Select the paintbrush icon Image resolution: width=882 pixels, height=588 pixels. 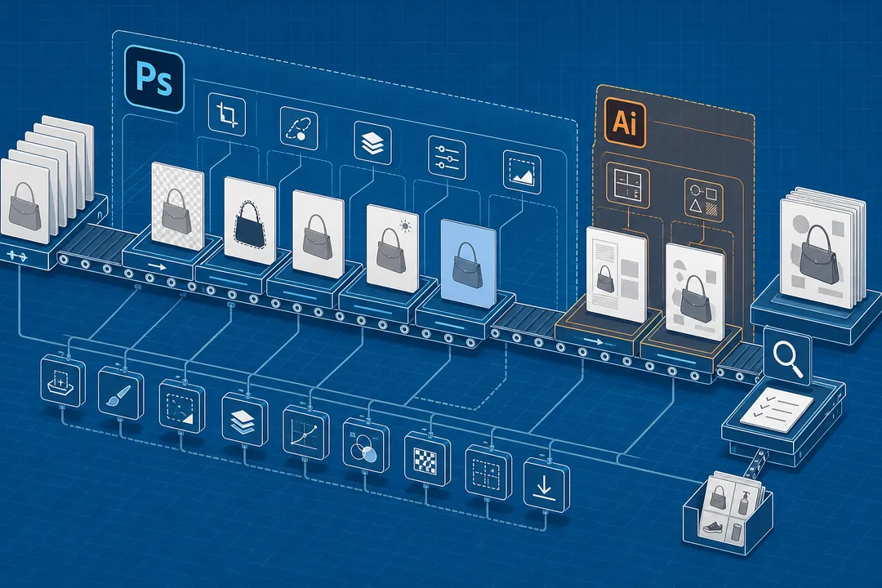pyautogui.click(x=120, y=392)
